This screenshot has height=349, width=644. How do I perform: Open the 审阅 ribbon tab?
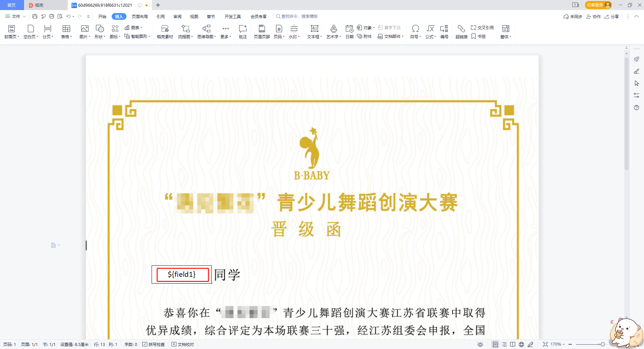coord(177,16)
